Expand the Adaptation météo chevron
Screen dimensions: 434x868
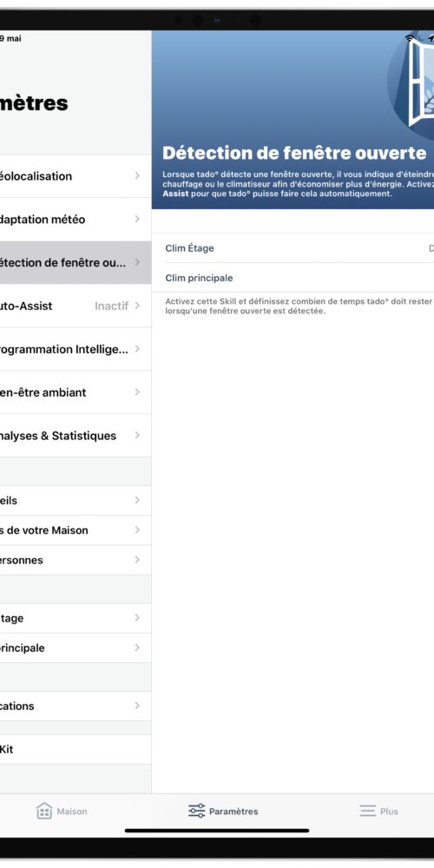137,220
